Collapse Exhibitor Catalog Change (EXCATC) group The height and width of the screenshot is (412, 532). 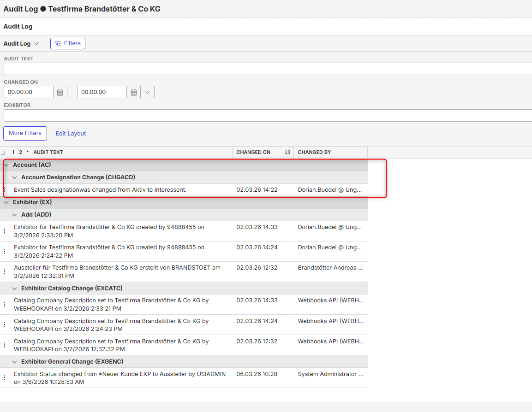pos(14,288)
